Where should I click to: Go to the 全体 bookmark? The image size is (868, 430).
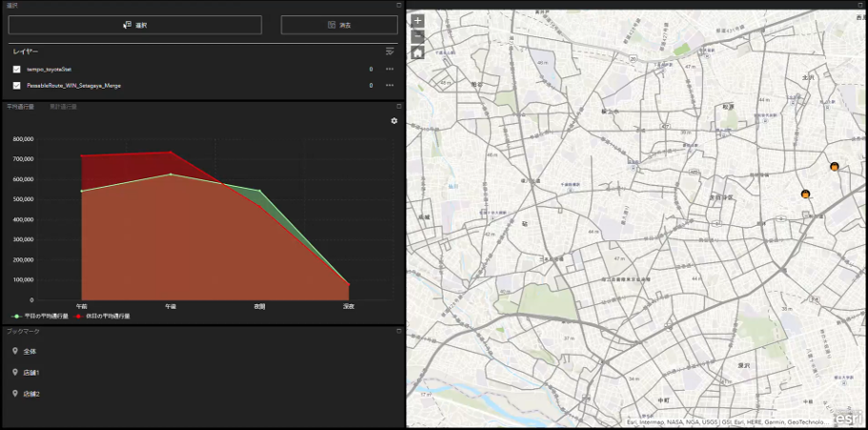point(30,351)
